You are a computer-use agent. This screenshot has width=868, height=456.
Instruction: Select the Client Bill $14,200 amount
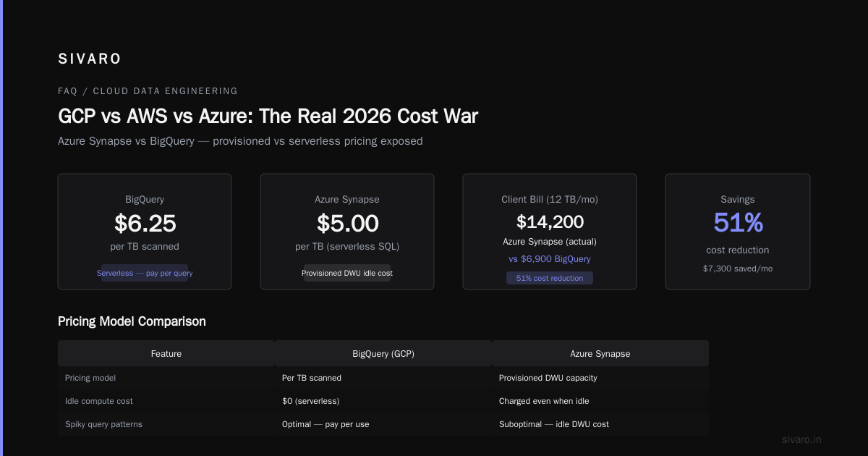tap(550, 221)
